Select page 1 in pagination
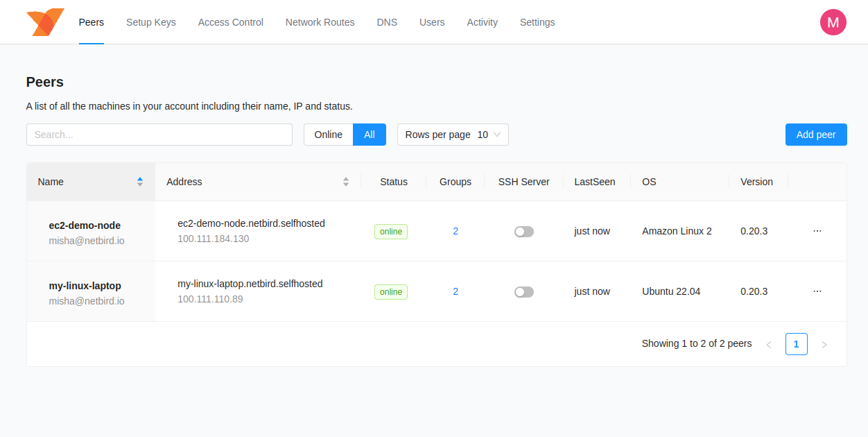 tap(796, 344)
